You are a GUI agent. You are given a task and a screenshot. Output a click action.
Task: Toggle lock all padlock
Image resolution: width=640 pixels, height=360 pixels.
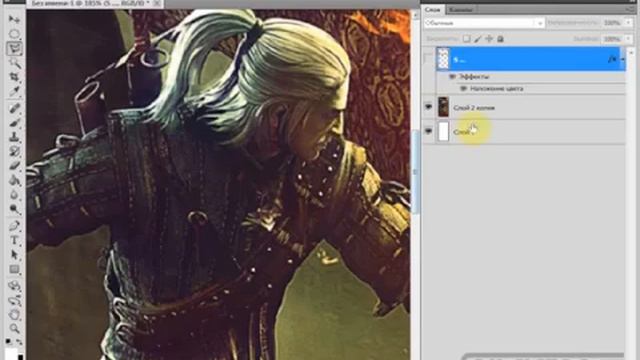(500, 39)
